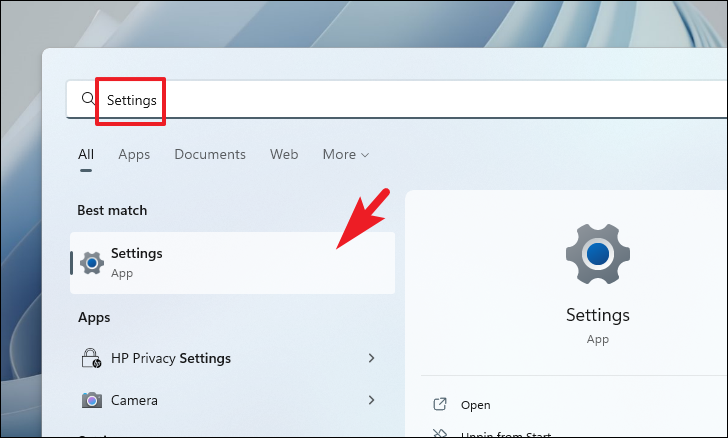The image size is (728, 438).
Task: Click the large Settings gear in preview pane
Action: pyautogui.click(x=598, y=254)
